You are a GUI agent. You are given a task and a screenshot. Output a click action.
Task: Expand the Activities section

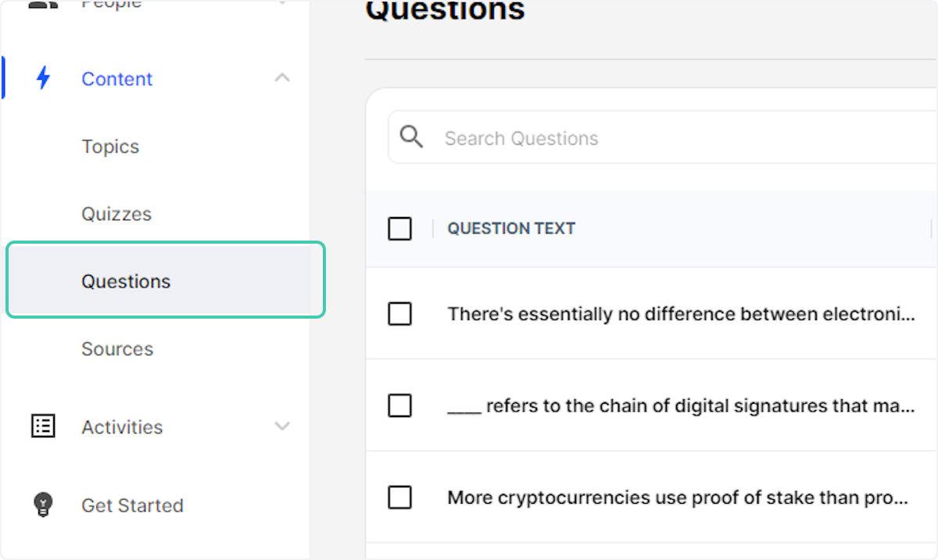(x=282, y=426)
